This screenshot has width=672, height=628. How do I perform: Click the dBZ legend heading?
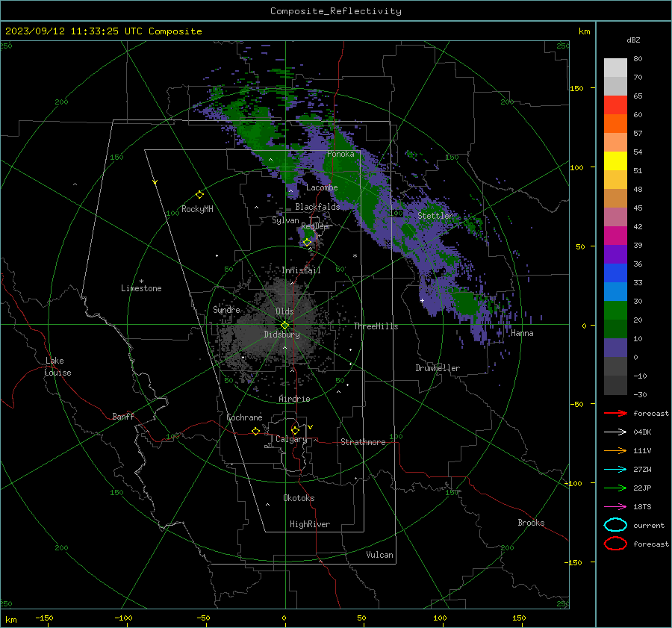pos(633,40)
